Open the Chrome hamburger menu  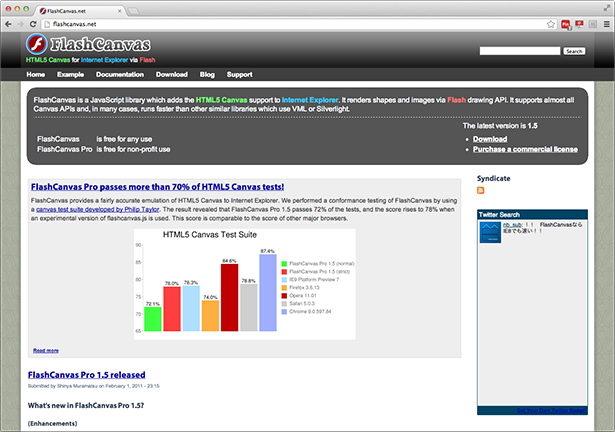[606, 24]
